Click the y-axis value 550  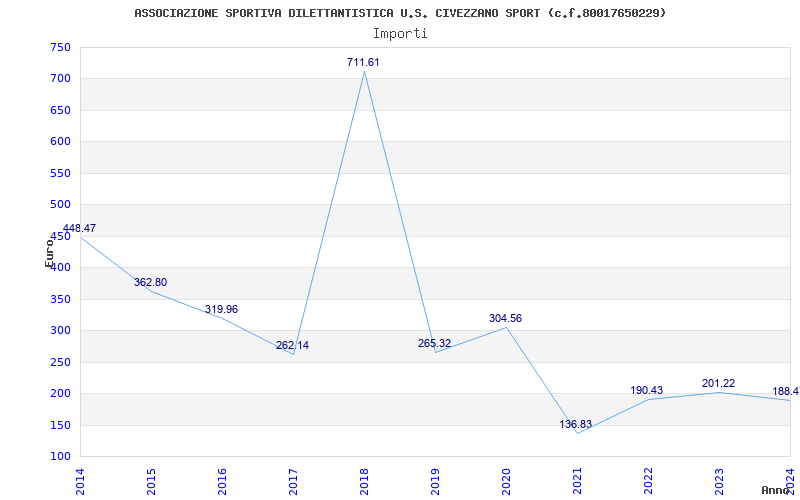[x=60, y=173]
